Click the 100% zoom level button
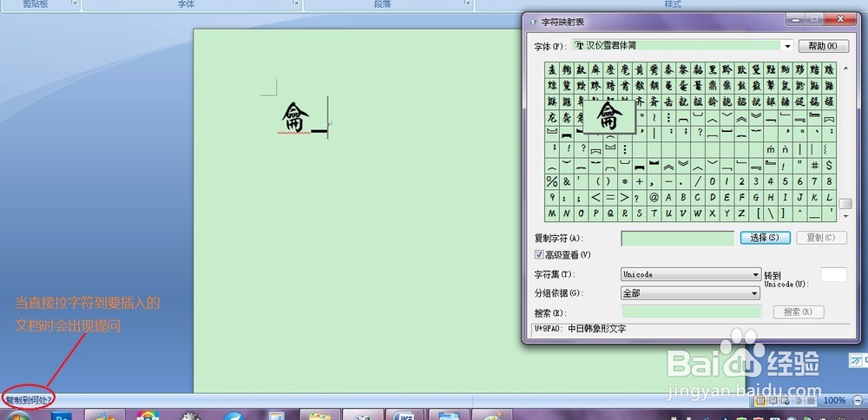Viewport: 868px width, 420px height. pos(835,401)
